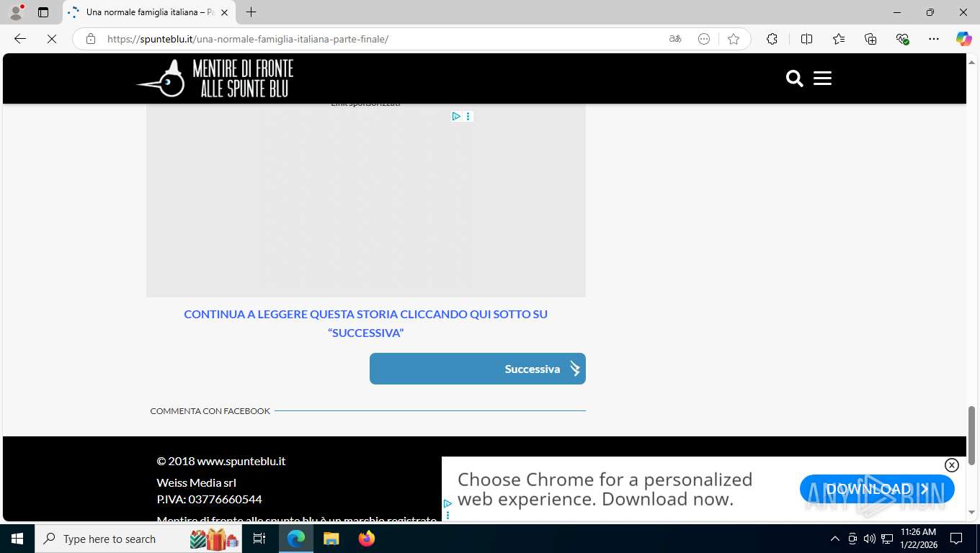
Task: Click the page vertical scrollbar thumb
Action: pyautogui.click(x=971, y=436)
